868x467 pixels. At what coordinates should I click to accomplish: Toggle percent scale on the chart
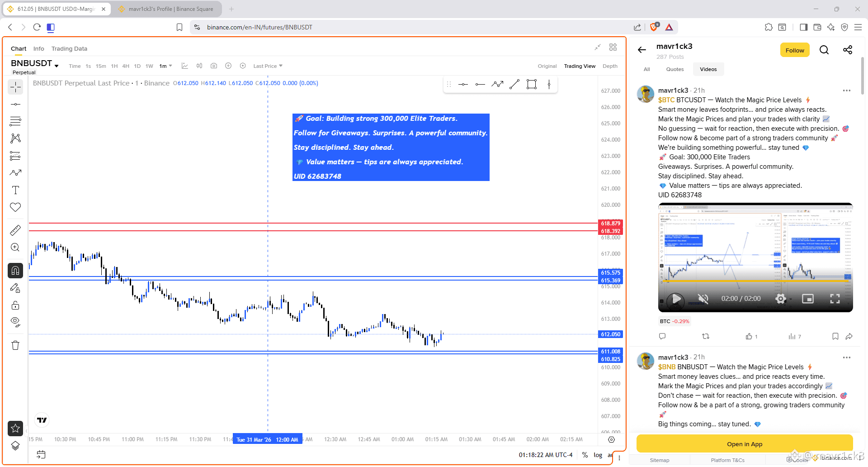tap(585, 455)
